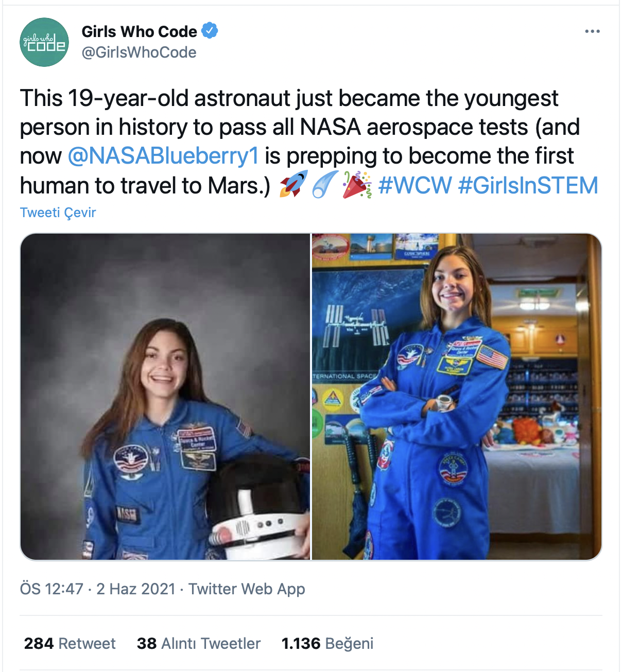Click Tweeti Çevir to translate the tweet
Image resolution: width=622 pixels, height=672 pixels.
[58, 213]
